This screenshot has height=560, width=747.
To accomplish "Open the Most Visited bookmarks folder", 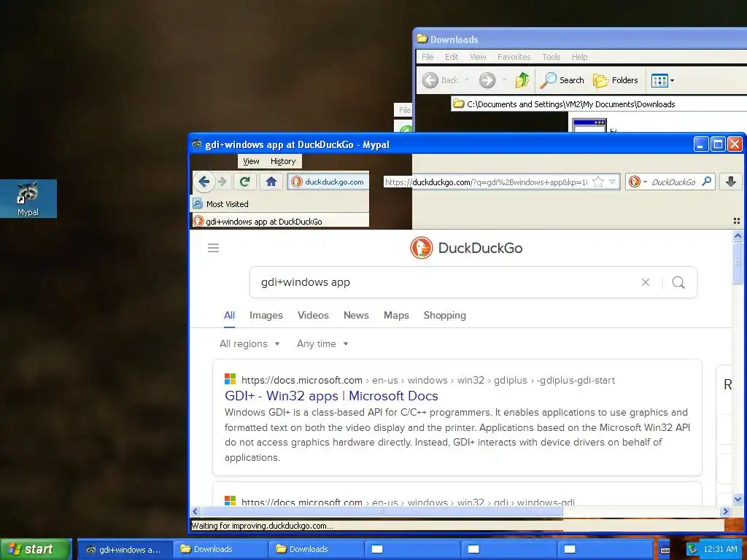I will [x=220, y=204].
